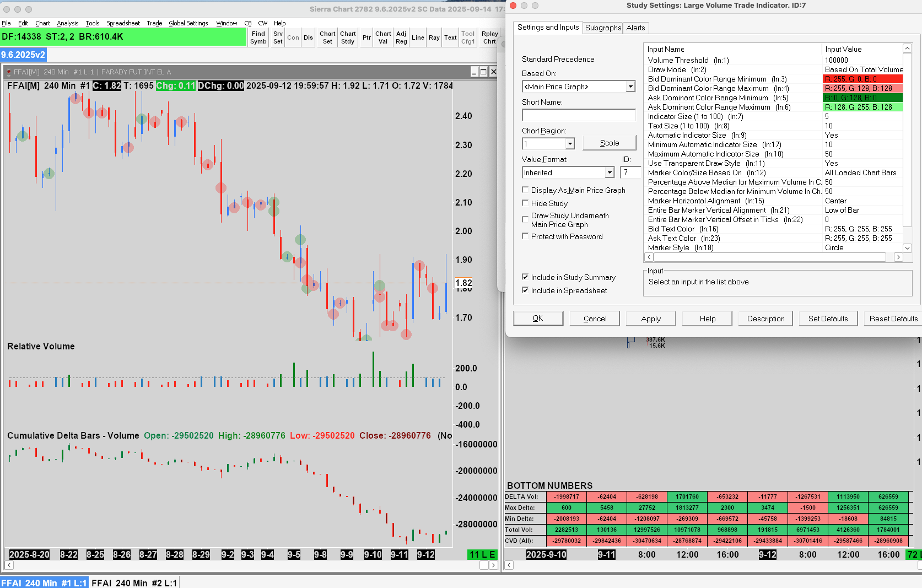922x588 pixels.
Task: Minimize the FFAI[M] chart window
Action: pyautogui.click(x=474, y=72)
